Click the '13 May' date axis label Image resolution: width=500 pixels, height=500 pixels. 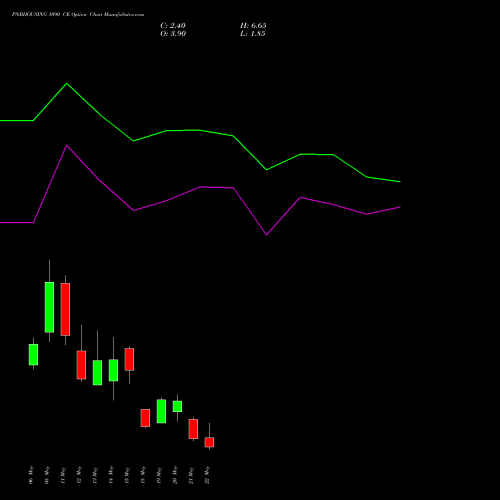coord(95,475)
